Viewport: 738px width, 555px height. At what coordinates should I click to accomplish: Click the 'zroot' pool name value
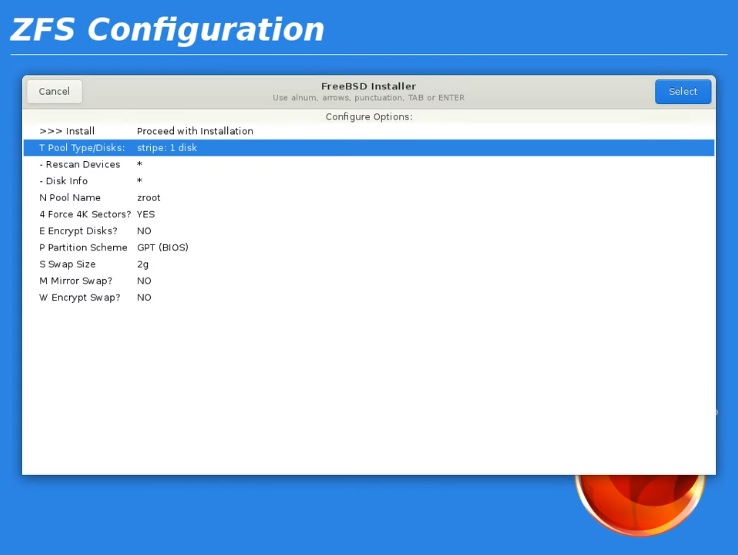[149, 198]
